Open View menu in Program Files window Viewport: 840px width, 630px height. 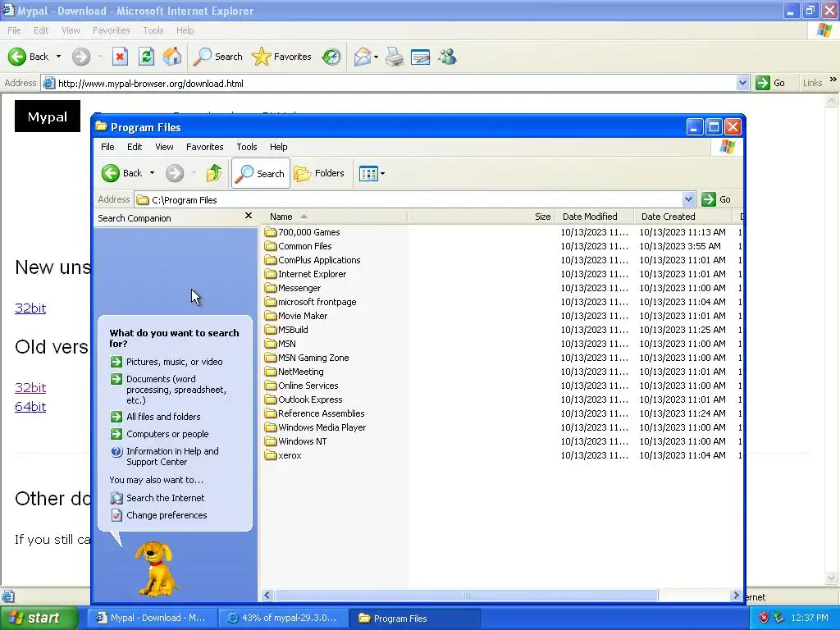click(164, 147)
